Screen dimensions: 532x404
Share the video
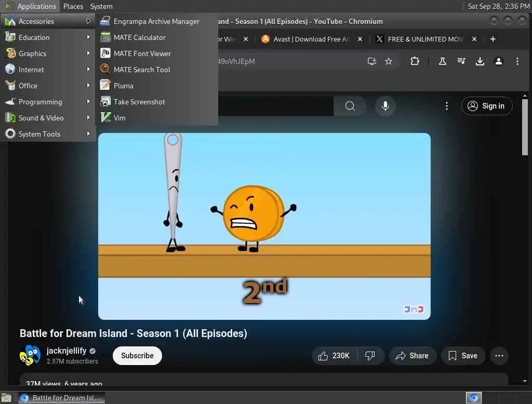coord(412,356)
